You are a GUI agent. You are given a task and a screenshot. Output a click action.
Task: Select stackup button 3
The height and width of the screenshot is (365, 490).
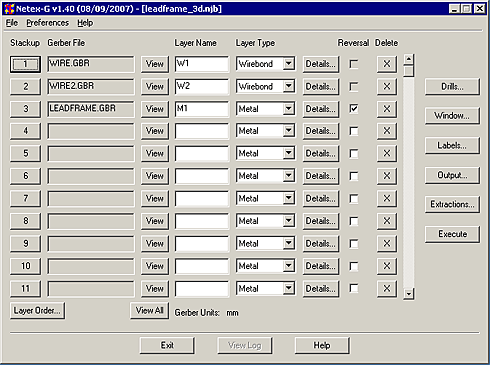tap(25, 109)
